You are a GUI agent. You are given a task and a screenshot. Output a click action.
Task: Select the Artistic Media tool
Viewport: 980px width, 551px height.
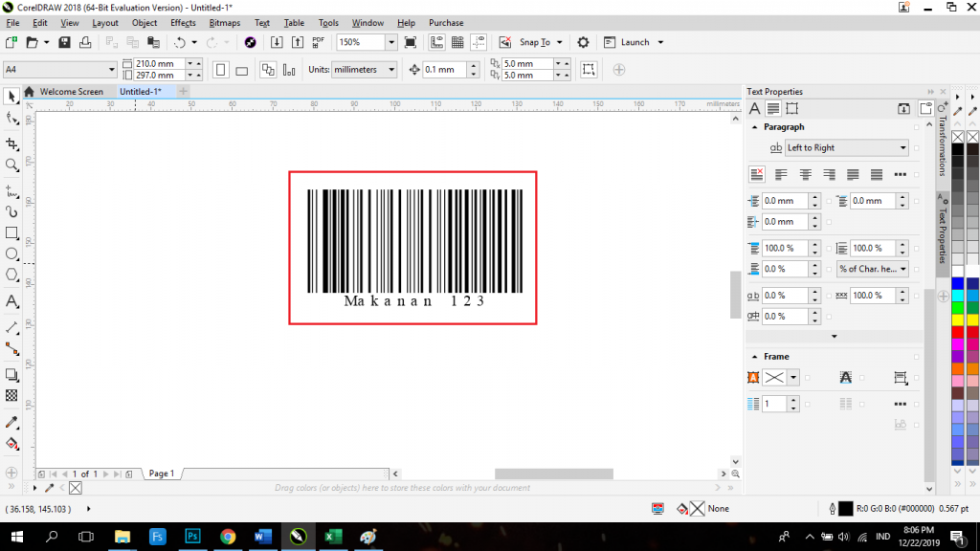pyautogui.click(x=11, y=211)
